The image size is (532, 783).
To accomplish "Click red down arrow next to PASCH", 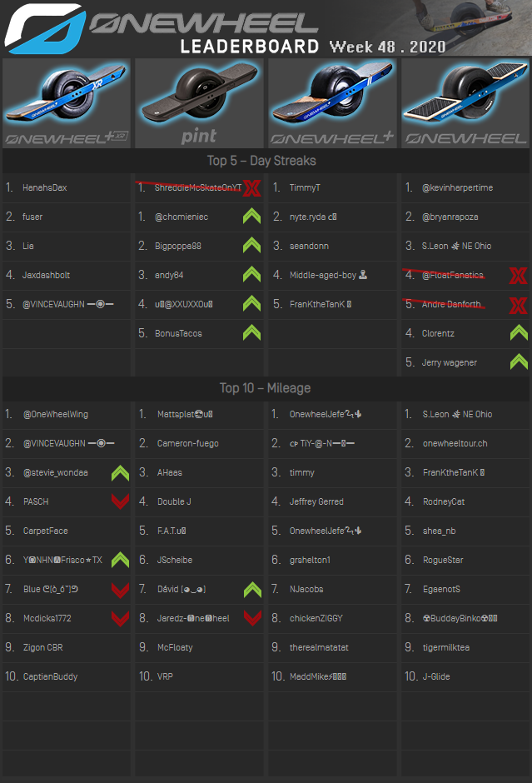I will (121, 502).
